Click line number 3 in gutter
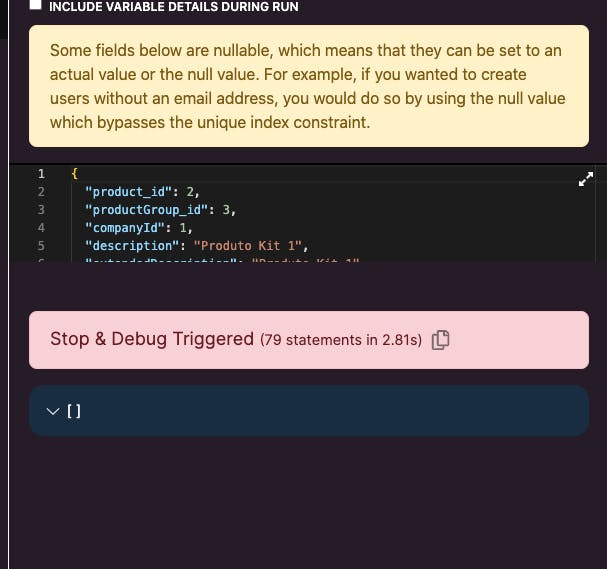Screen dimensions: 607x569 [41, 210]
